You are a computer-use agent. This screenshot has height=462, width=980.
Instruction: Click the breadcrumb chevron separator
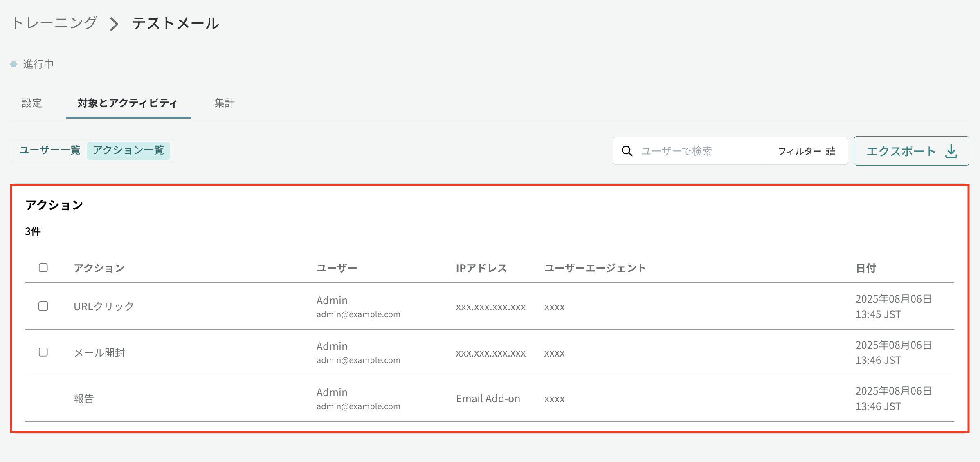coord(114,24)
